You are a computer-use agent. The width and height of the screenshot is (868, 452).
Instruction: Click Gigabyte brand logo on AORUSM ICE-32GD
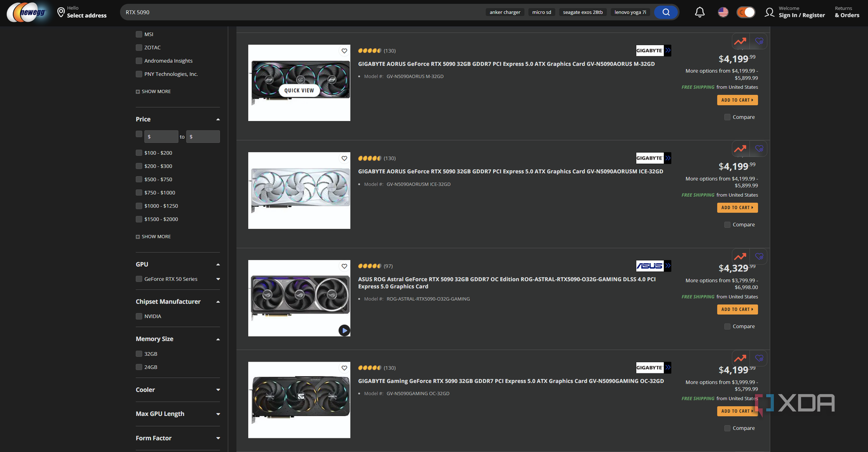pos(653,158)
